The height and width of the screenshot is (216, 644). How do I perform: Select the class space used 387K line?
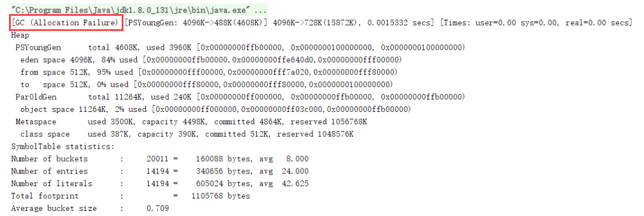[x=187, y=134]
